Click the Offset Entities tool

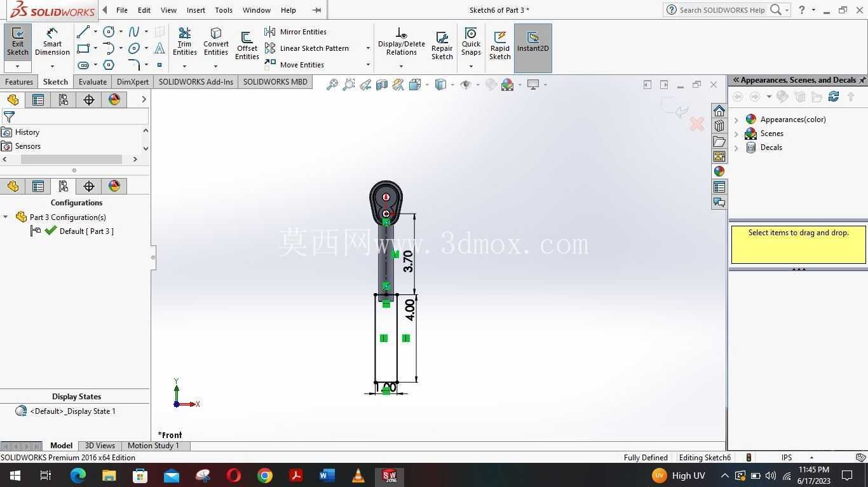pyautogui.click(x=247, y=46)
